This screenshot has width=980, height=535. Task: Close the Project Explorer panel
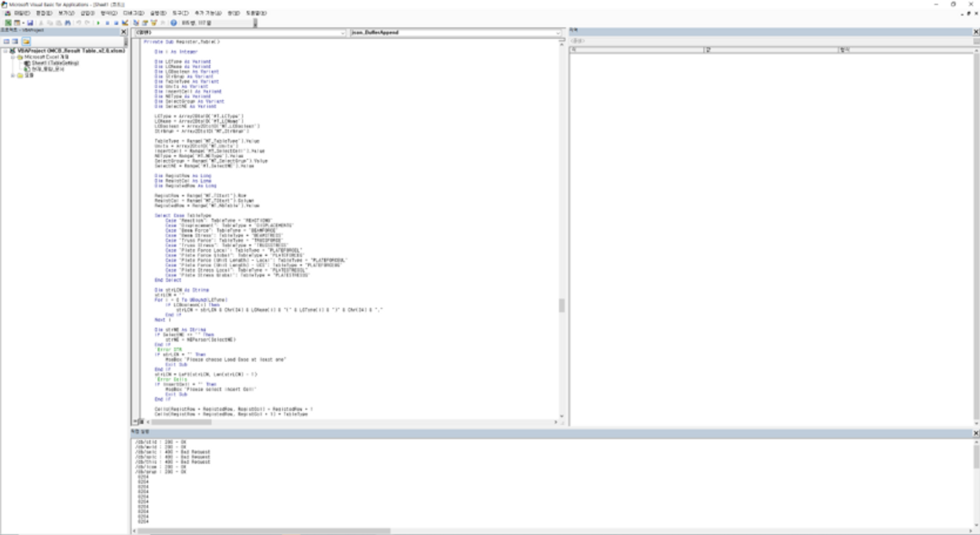pyautogui.click(x=123, y=32)
